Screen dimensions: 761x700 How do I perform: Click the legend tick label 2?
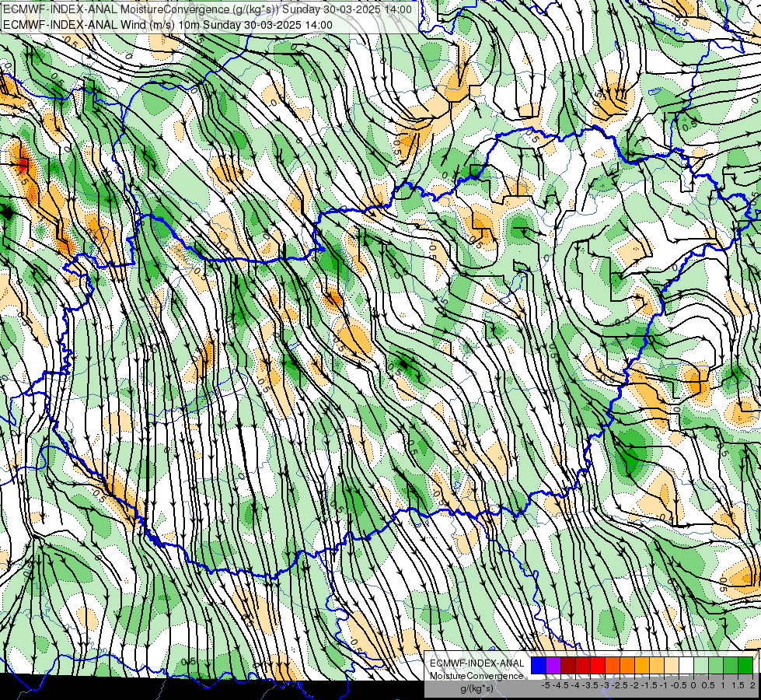(x=752, y=685)
